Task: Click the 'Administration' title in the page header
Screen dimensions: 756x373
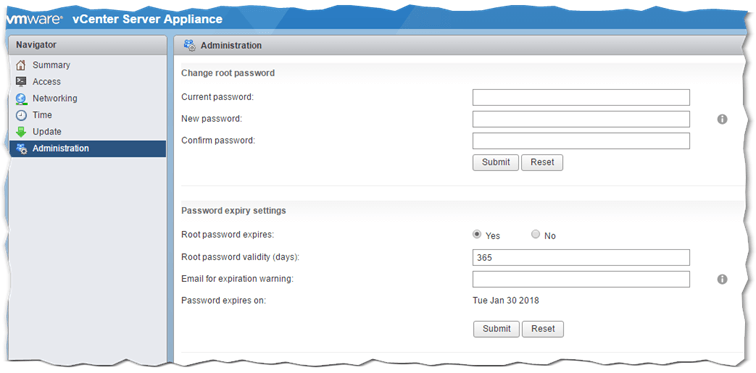Action: [231, 46]
